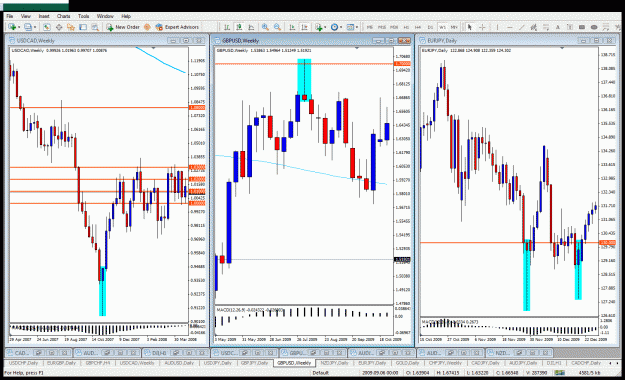Image resolution: width=625 pixels, height=380 pixels.
Task: Switch chart to candlesticks
Action: tap(239, 27)
